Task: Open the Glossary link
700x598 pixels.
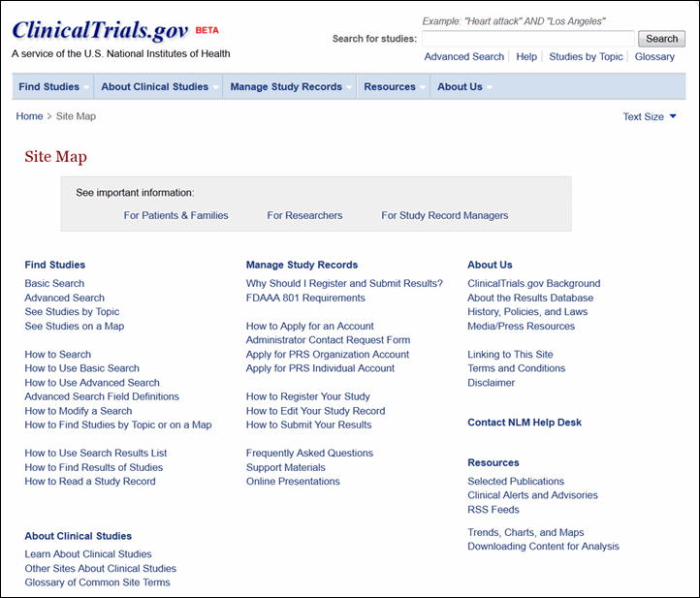Action: click(x=654, y=56)
